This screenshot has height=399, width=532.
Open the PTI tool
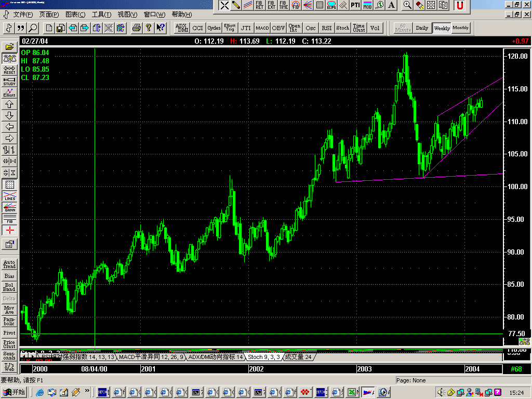point(355,5)
